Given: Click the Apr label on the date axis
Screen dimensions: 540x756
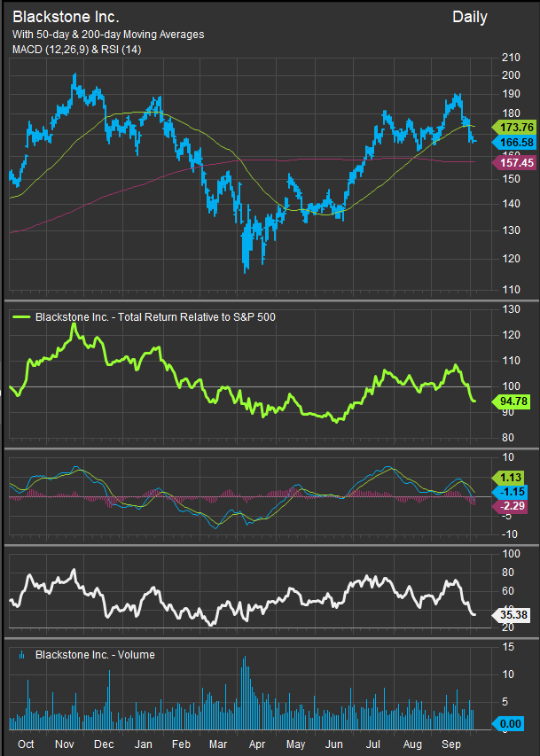Looking at the screenshot, I should (257, 745).
